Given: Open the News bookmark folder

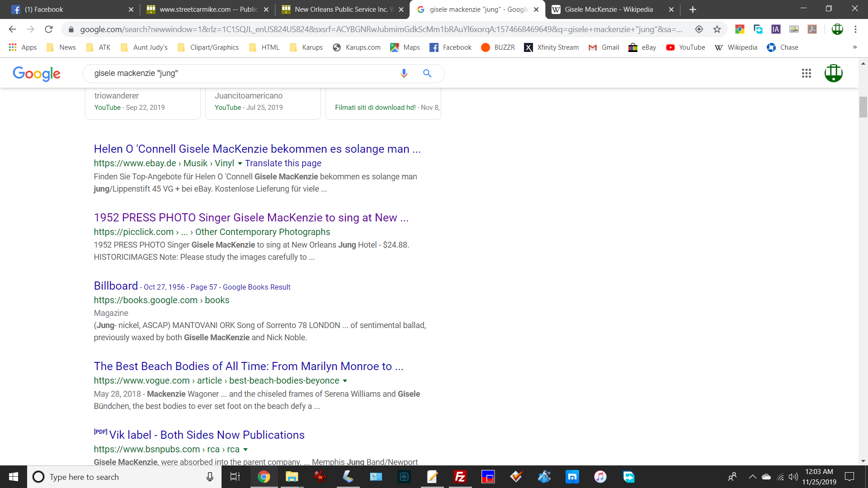Looking at the screenshot, I should pyautogui.click(x=61, y=47).
